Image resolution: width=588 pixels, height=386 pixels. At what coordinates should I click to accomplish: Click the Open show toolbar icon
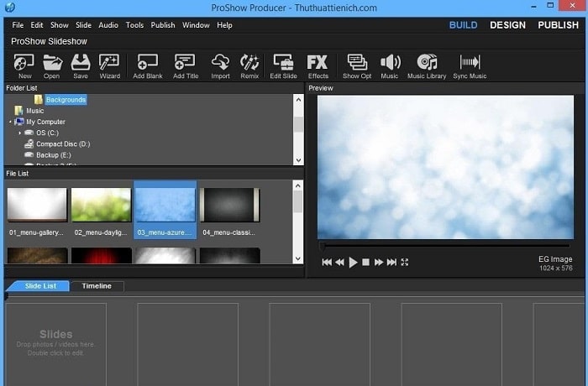tap(52, 66)
